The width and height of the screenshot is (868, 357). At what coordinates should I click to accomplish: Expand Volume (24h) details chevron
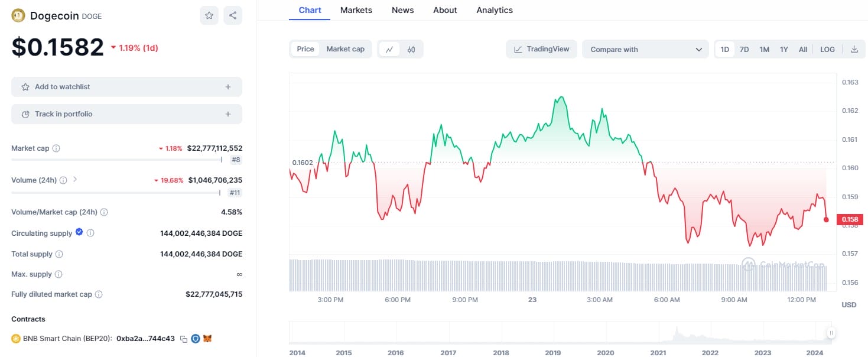point(75,179)
